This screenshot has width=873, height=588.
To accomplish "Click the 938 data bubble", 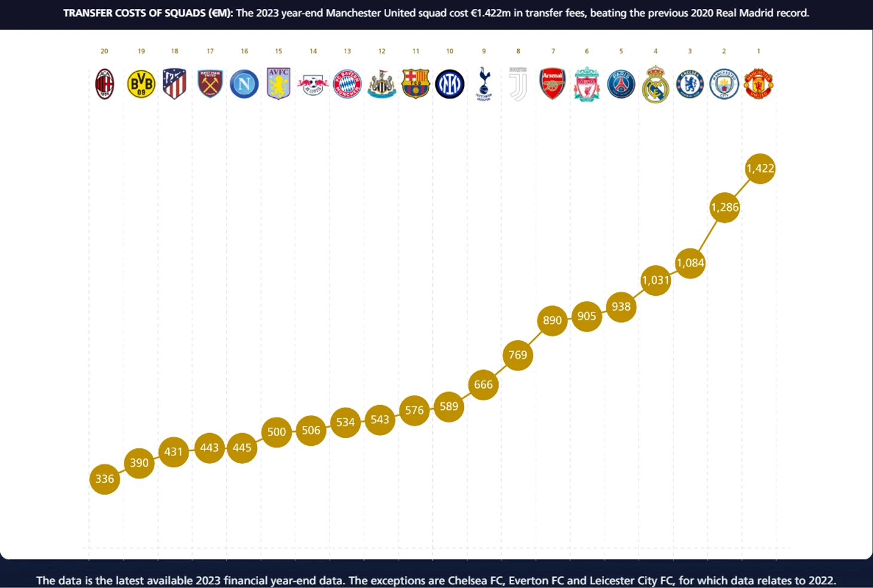I will click(x=621, y=307).
